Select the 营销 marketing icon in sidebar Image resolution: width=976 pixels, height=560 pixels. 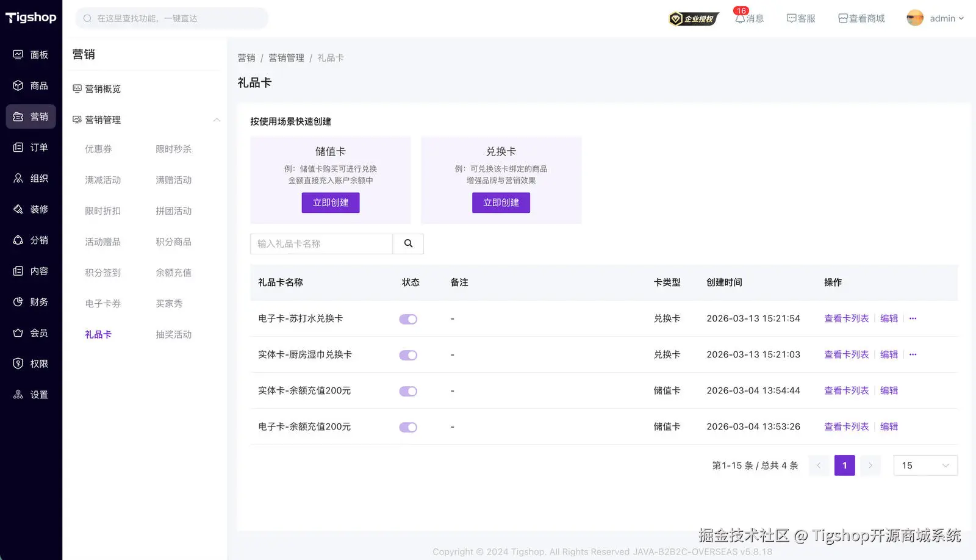pyautogui.click(x=18, y=117)
